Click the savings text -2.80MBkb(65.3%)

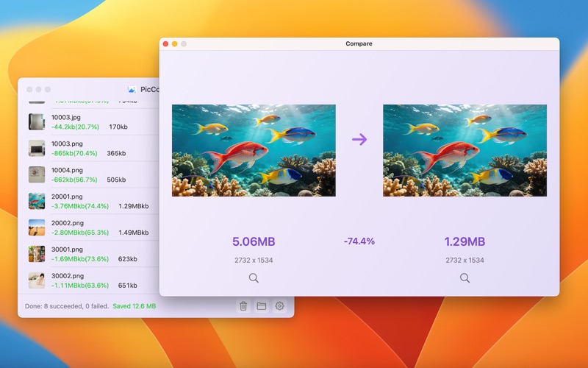coord(80,233)
